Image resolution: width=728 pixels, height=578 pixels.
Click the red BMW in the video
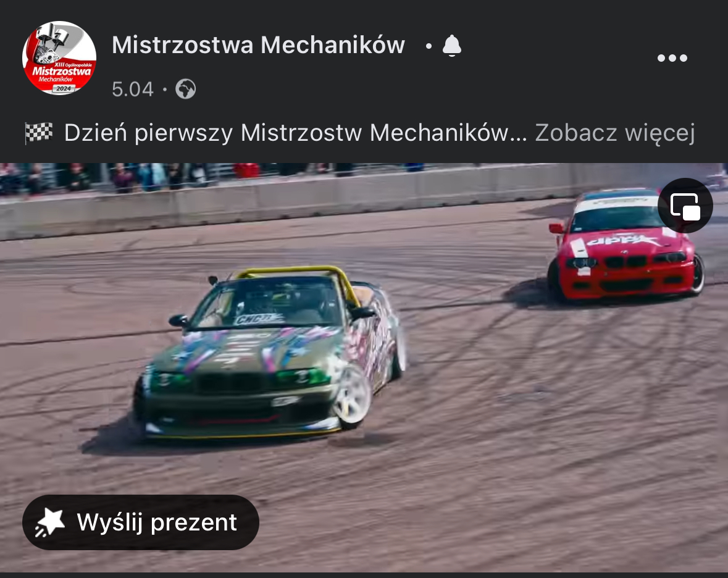[625, 246]
